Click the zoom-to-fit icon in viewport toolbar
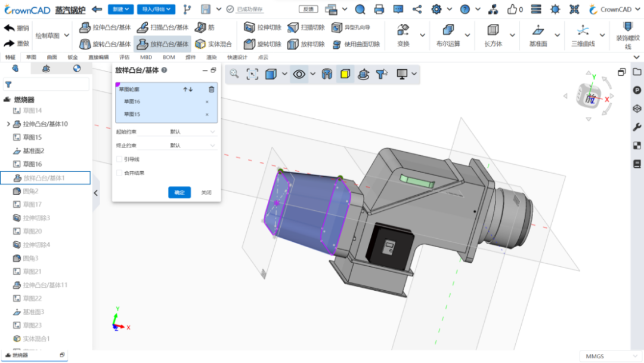Image resolution: width=644 pixels, height=363 pixels. tap(252, 74)
